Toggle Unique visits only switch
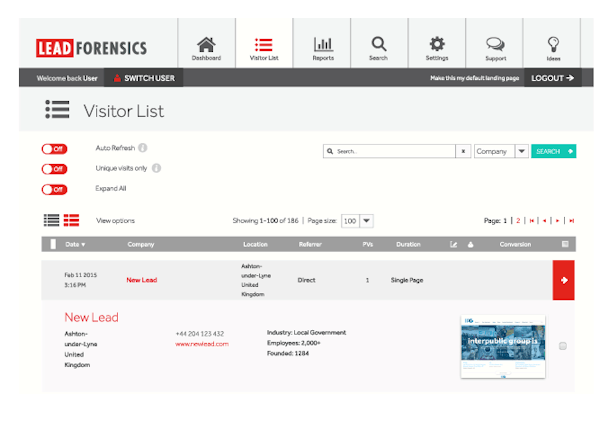Viewport: 600px width, 421px height. click(54, 169)
